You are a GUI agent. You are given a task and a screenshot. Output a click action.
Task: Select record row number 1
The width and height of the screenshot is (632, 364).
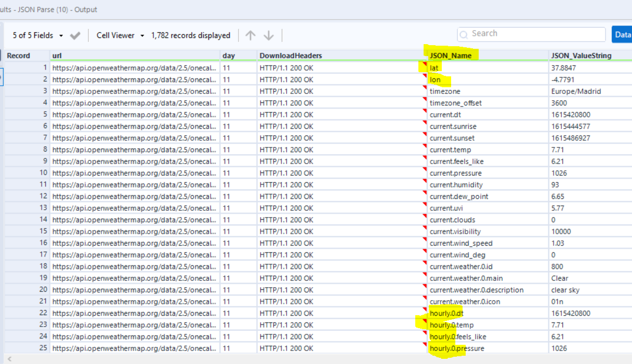tap(27, 68)
